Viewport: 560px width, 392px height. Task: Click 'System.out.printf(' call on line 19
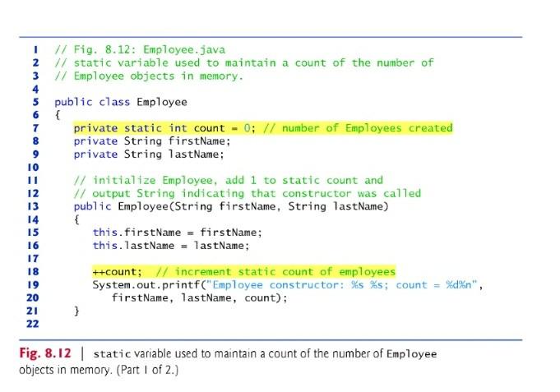click(x=149, y=285)
